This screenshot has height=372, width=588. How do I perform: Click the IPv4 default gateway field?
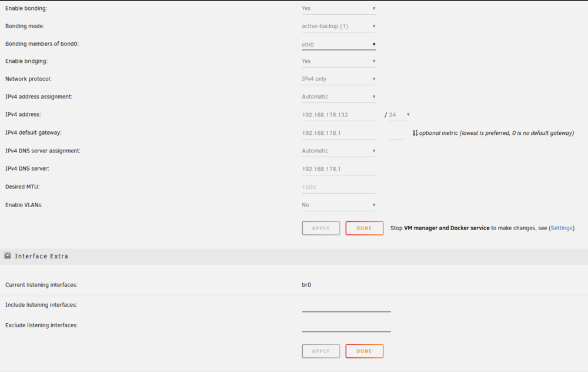(339, 133)
